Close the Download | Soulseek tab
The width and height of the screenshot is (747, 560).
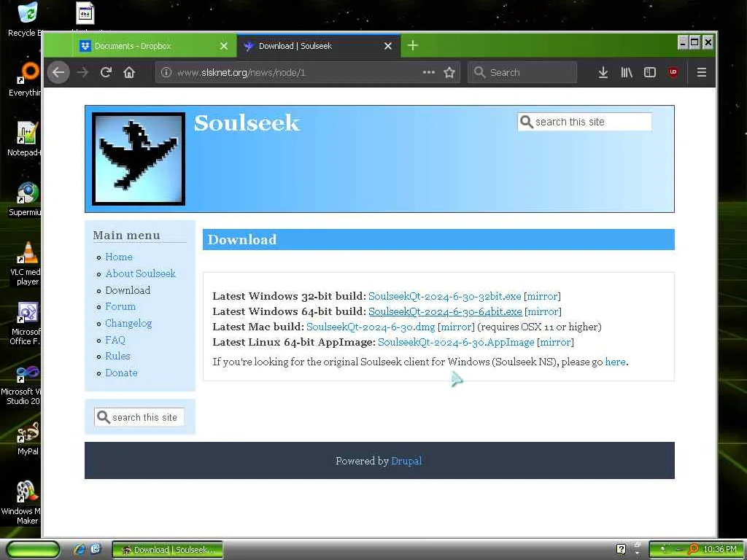[x=388, y=46]
